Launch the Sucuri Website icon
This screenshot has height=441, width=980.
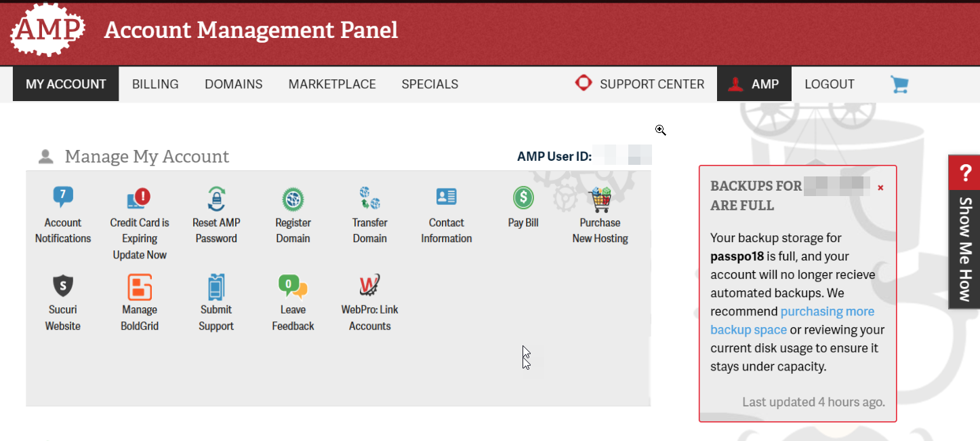(x=63, y=286)
